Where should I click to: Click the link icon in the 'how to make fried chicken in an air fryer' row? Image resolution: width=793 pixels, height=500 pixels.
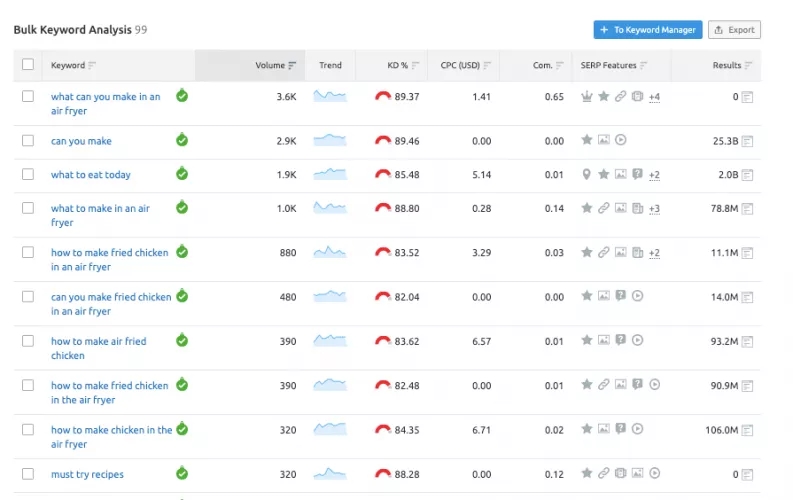(x=604, y=253)
